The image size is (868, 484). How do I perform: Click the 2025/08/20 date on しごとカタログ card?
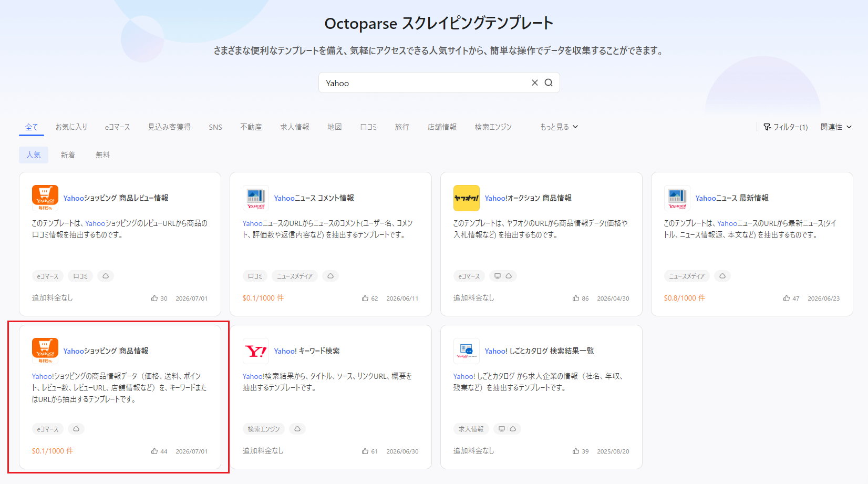coord(613,451)
